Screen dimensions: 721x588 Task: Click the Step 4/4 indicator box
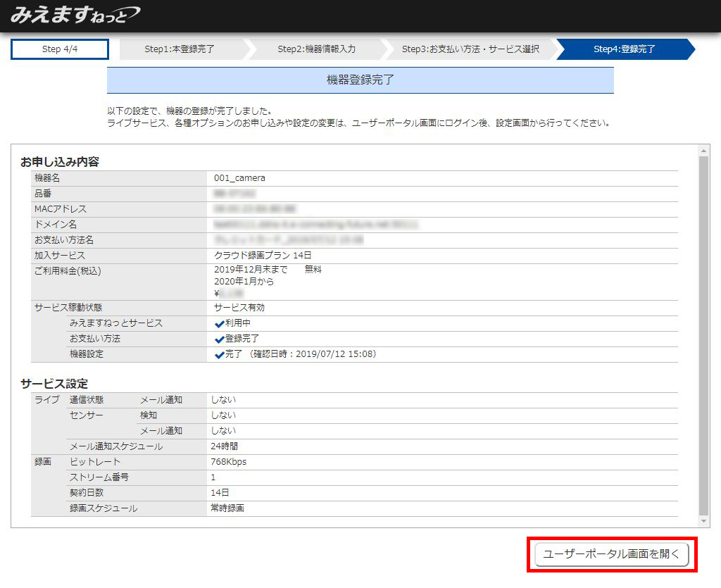60,49
